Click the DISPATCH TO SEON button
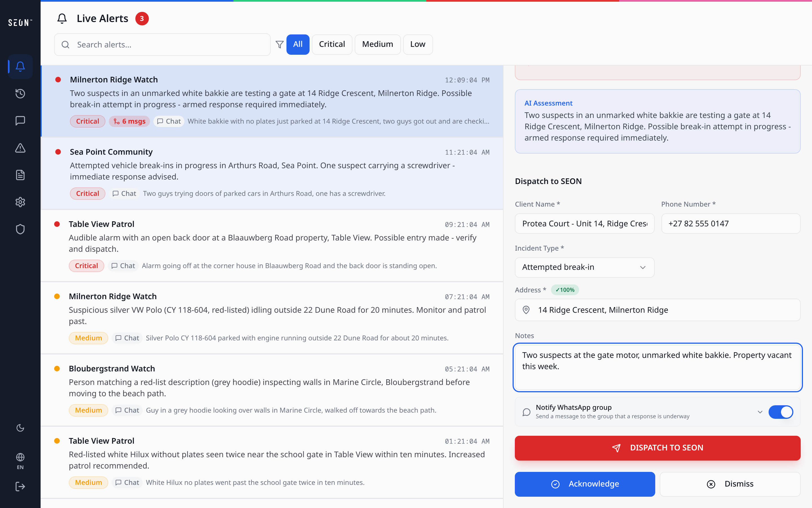This screenshot has height=508, width=812. point(658,448)
